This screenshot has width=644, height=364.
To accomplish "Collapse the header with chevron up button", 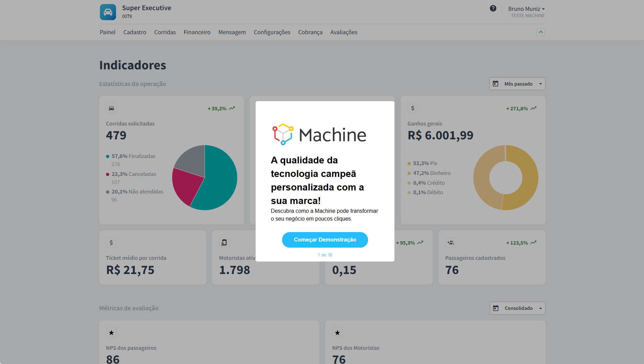I will tap(541, 32).
